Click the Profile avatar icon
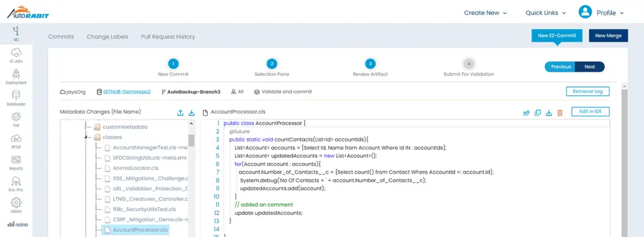Viewport: 644px width, 237px height. [585, 13]
